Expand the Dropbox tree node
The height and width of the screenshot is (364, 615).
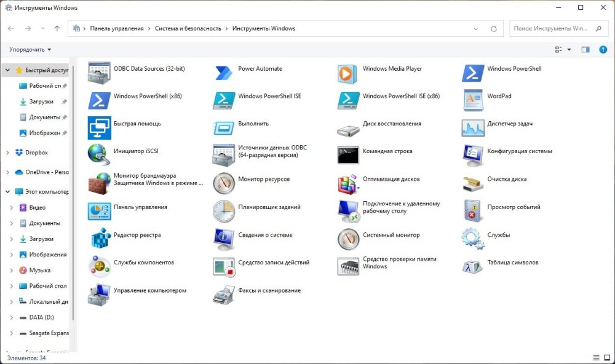(x=7, y=152)
